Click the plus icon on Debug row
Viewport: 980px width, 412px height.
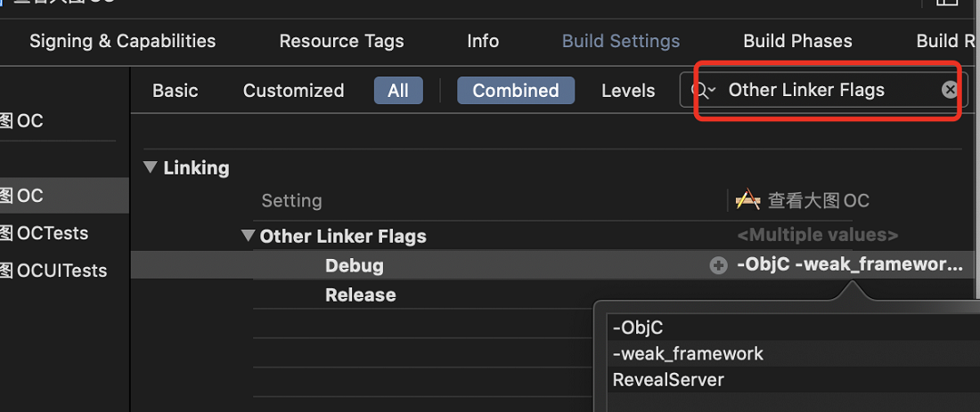718,266
